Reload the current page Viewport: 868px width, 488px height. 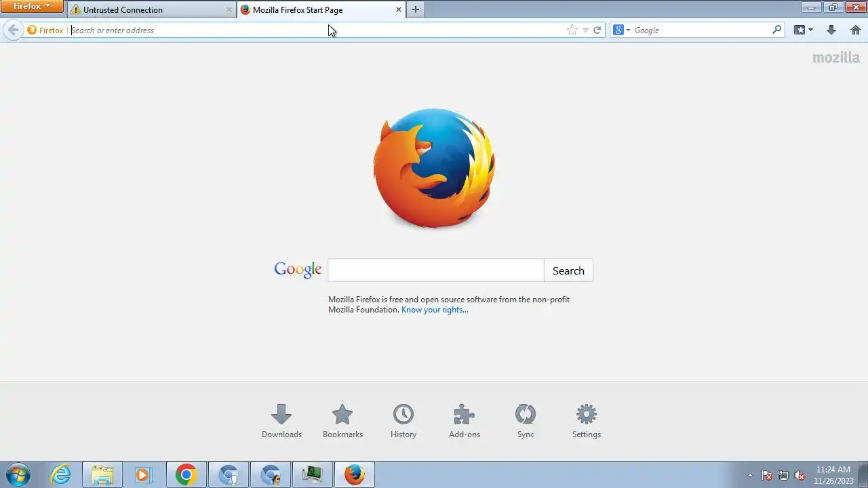tap(597, 30)
